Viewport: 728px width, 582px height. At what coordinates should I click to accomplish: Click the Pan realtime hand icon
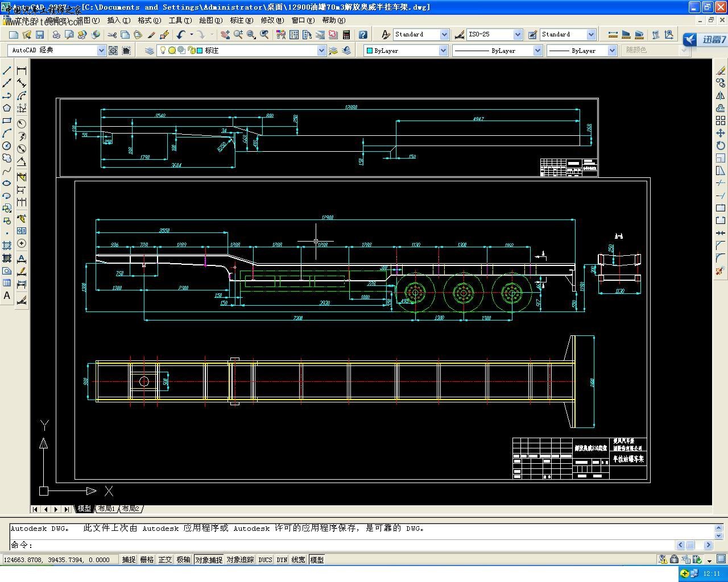click(225, 35)
